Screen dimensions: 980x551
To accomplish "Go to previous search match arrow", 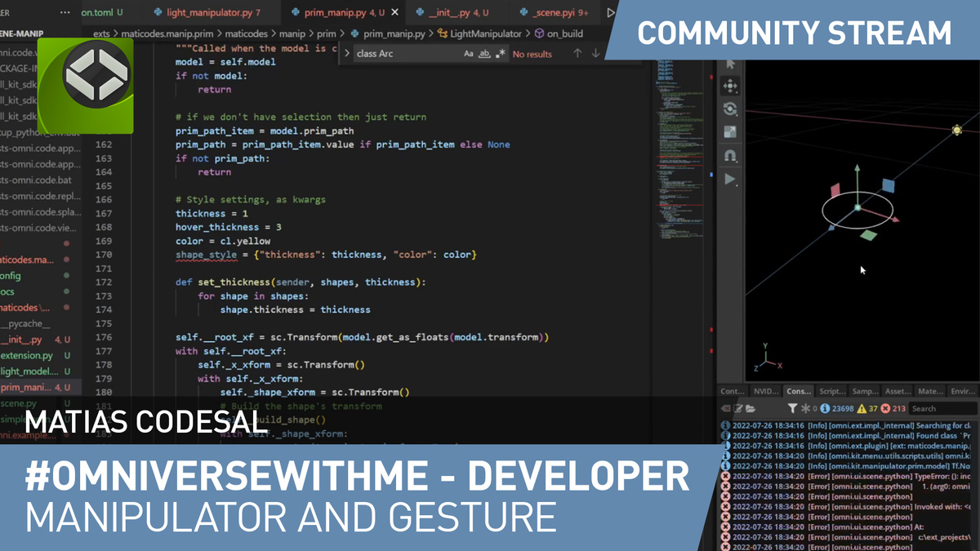I will click(x=577, y=53).
